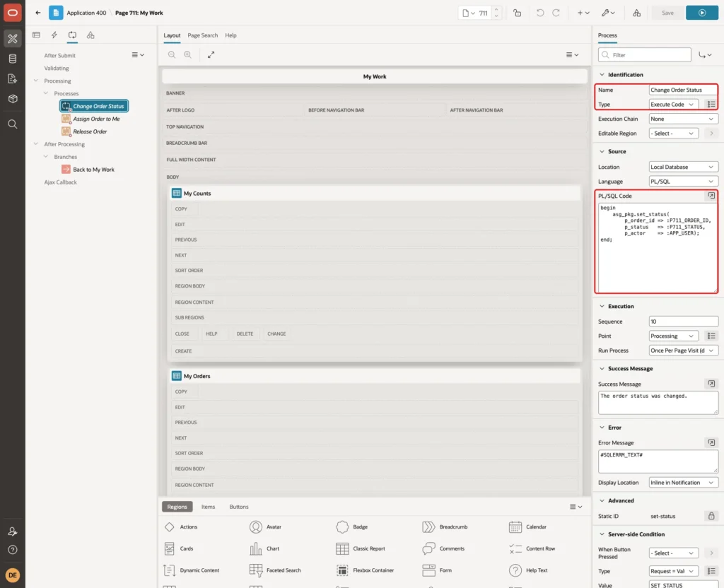Open the DE user account avatar
The image size is (724, 588).
tap(13, 575)
